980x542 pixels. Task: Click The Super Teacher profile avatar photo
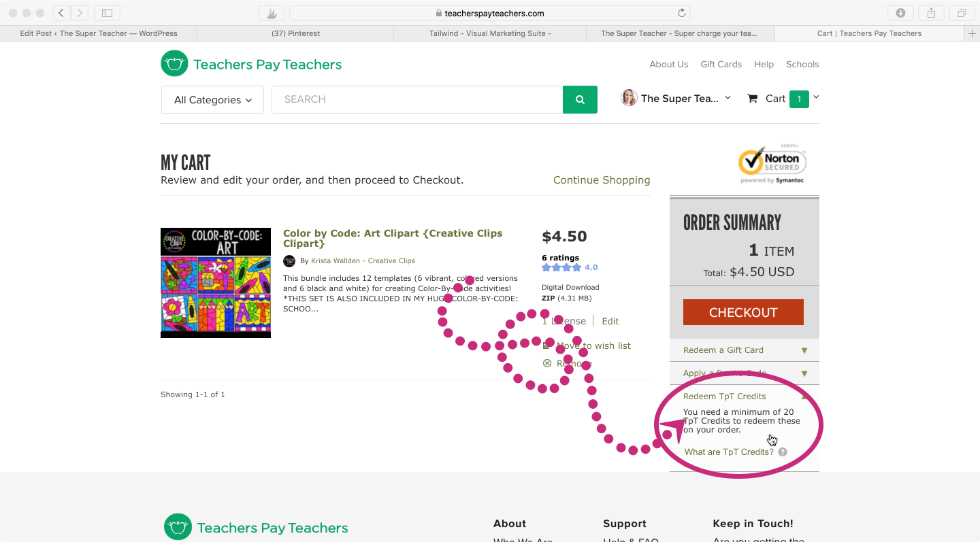pos(629,97)
